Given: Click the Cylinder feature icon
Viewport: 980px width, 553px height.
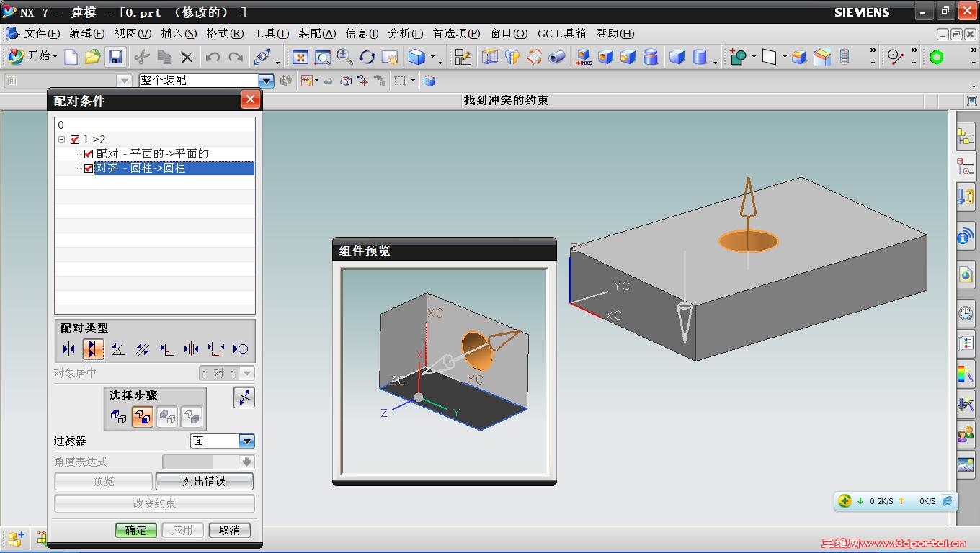Looking at the screenshot, I should tap(699, 57).
